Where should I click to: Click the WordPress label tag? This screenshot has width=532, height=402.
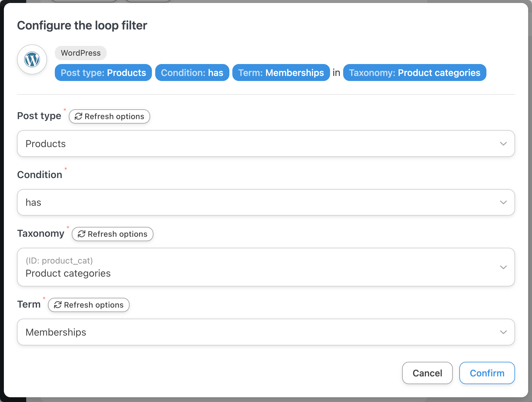(x=81, y=53)
